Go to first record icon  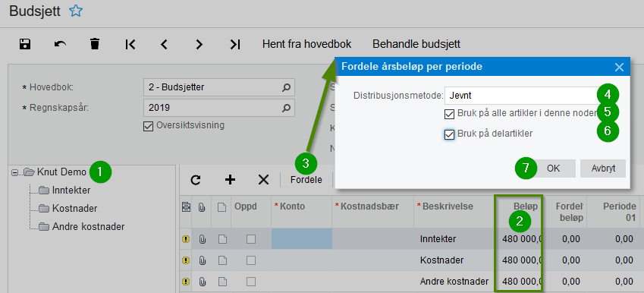(130, 44)
